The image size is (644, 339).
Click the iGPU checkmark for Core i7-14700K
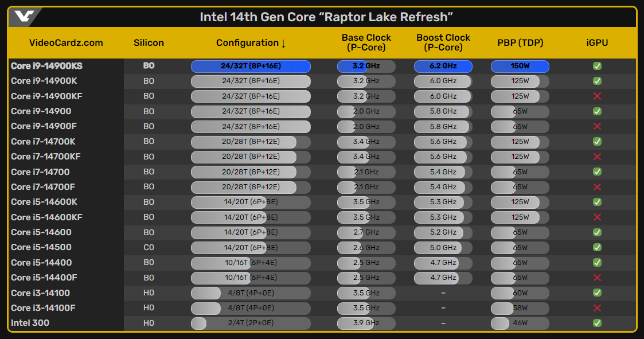pos(597,141)
